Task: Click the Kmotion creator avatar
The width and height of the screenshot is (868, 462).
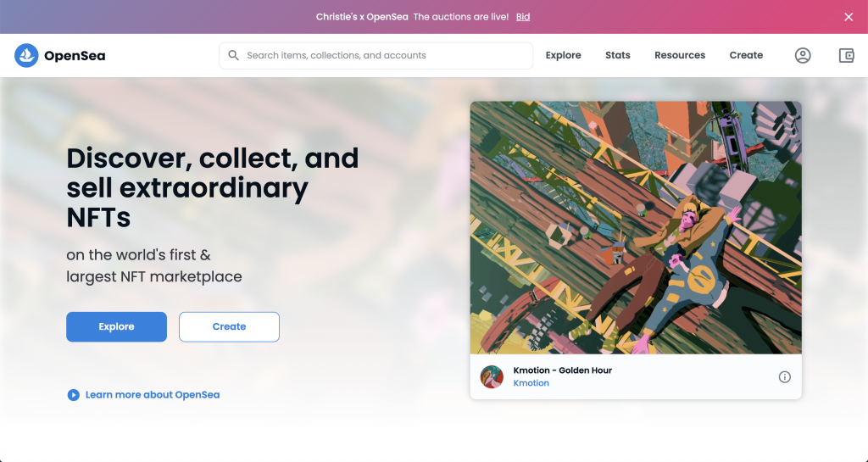Action: [x=492, y=376]
